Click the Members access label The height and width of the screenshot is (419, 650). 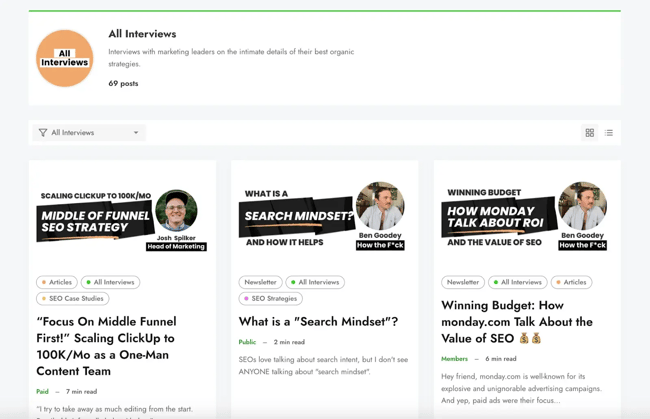pyautogui.click(x=454, y=358)
